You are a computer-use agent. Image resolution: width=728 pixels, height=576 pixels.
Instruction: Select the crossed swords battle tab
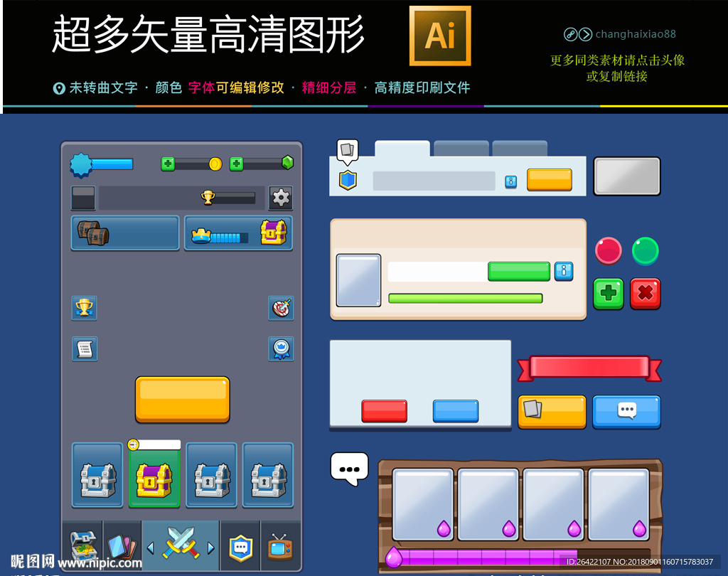pyautogui.click(x=180, y=545)
